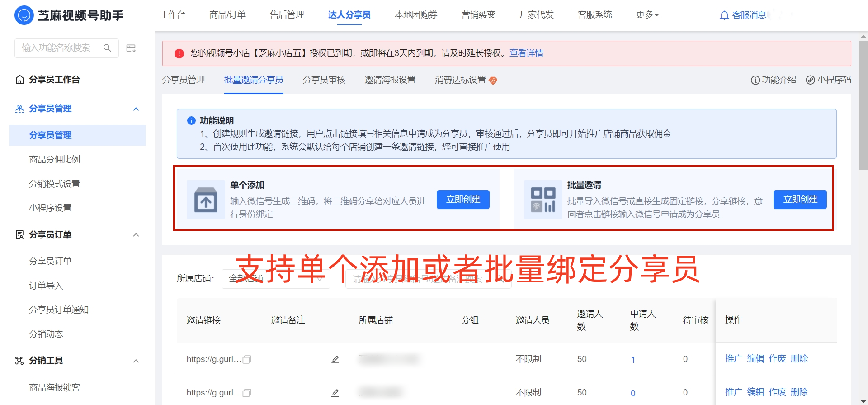The image size is (868, 405).
Task: Click 作废 in the second table row
Action: [x=777, y=392]
